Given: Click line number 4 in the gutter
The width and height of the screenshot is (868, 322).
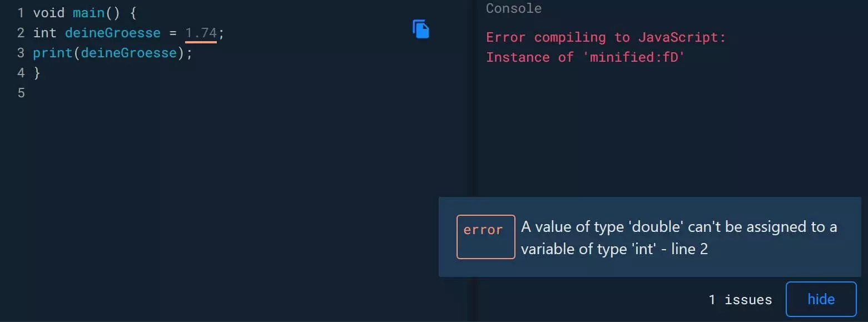Looking at the screenshot, I should click(x=21, y=73).
